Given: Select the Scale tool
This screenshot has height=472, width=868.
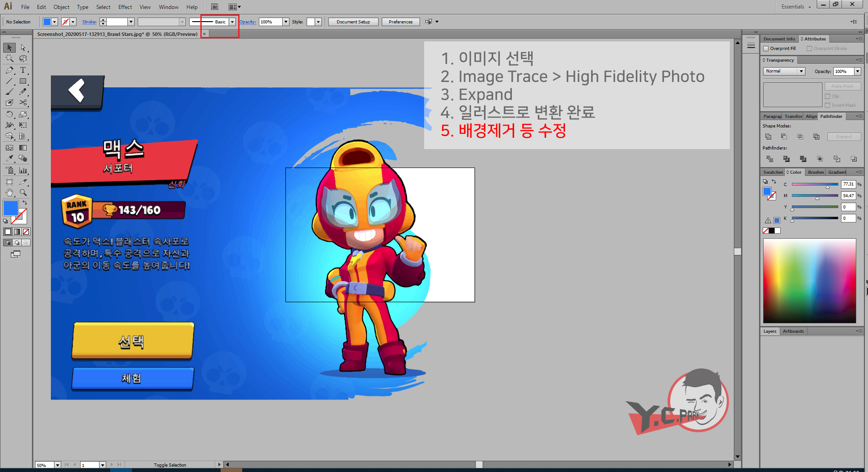Looking at the screenshot, I should click(x=23, y=114).
